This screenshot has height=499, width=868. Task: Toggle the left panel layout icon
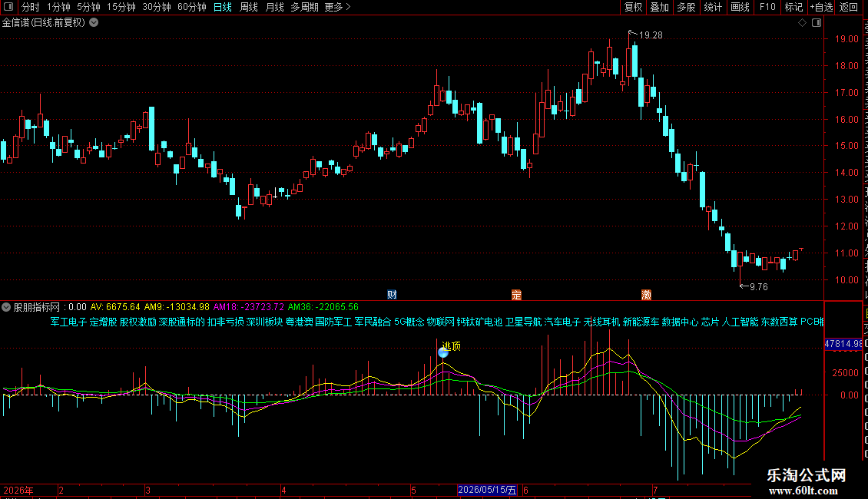coord(8,7)
